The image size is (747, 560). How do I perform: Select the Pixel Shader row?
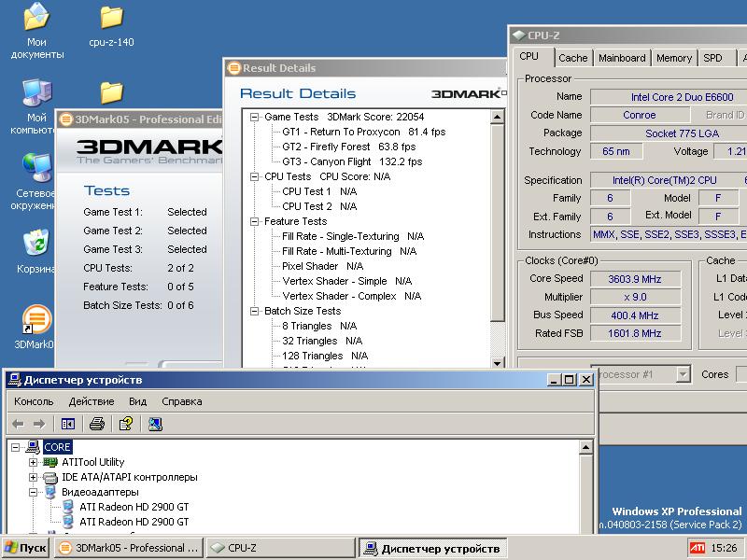click(x=322, y=266)
